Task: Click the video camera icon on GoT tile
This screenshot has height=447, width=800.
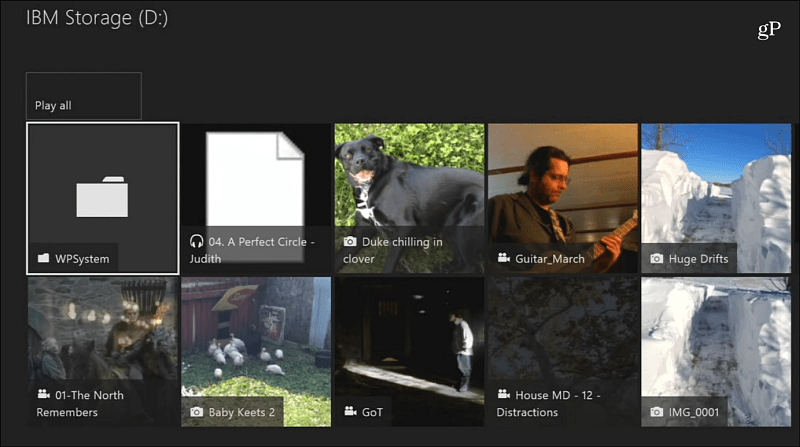Action: 350,411
